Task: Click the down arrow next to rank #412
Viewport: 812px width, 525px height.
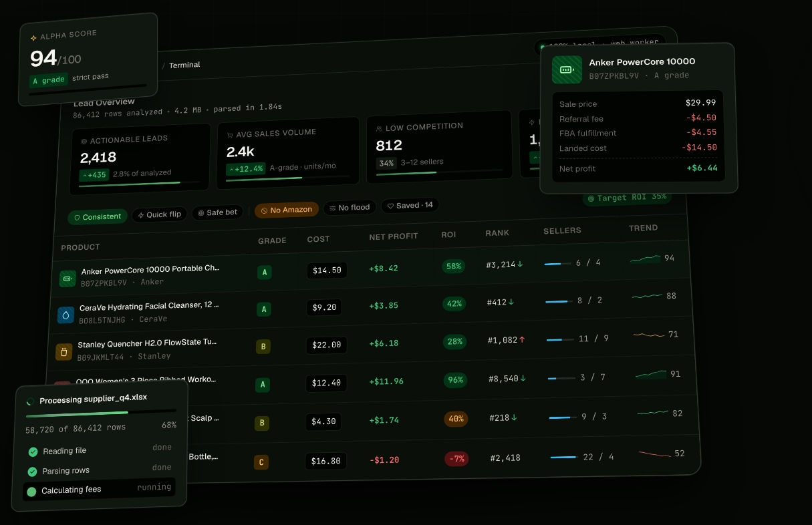Action: coord(511,302)
